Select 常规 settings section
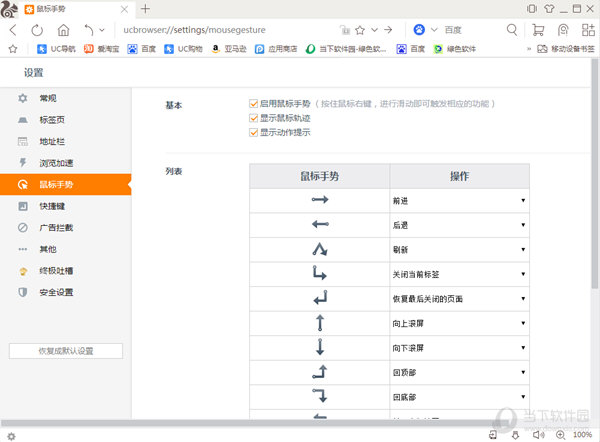Image resolution: width=600 pixels, height=442 pixels. point(65,98)
